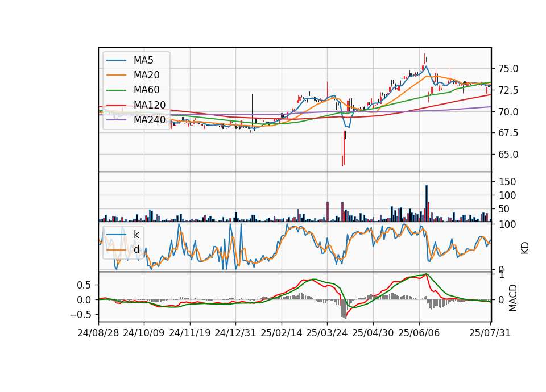The height and width of the screenshot is (392, 546).
Task: Click the 150 volume axis tick
Action: point(507,182)
